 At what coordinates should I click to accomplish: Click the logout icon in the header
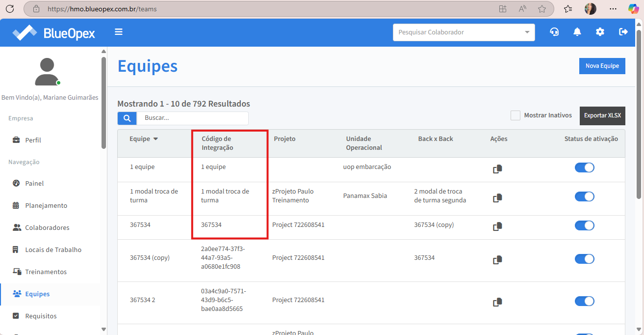[x=623, y=32]
